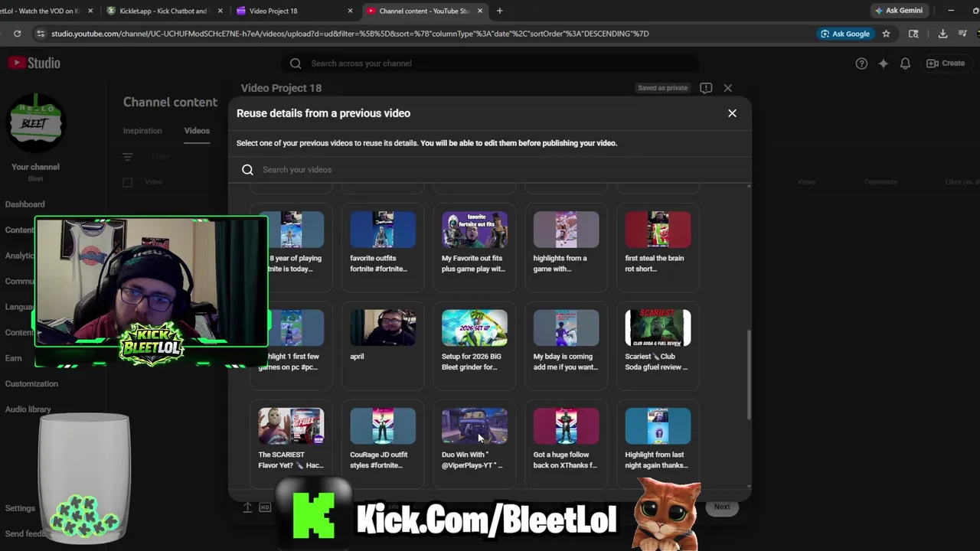Select 'Scariest Club Soda gfuel review' thumbnail

pyautogui.click(x=658, y=328)
